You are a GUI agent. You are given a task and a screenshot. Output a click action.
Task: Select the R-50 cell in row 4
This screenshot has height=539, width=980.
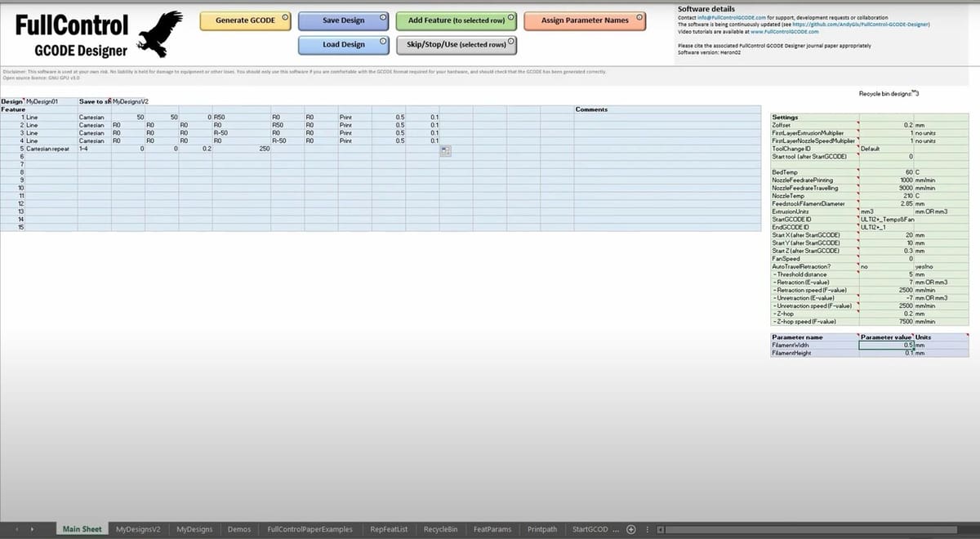tap(287, 141)
